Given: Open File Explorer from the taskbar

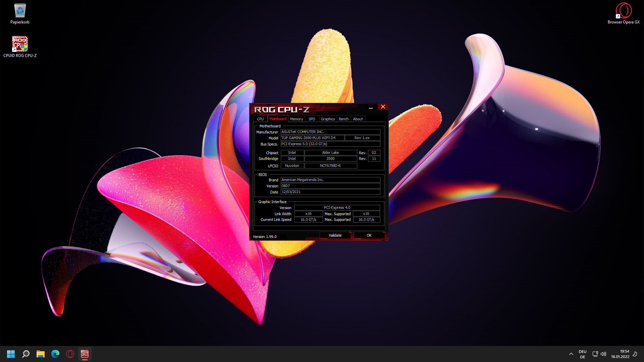Looking at the screenshot, I should pyautogui.click(x=41, y=354).
